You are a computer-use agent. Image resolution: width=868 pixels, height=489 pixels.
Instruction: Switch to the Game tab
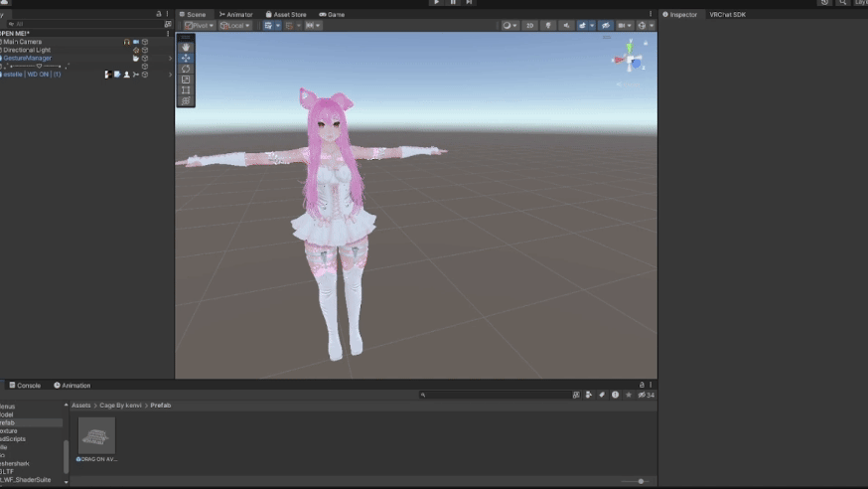click(x=332, y=14)
